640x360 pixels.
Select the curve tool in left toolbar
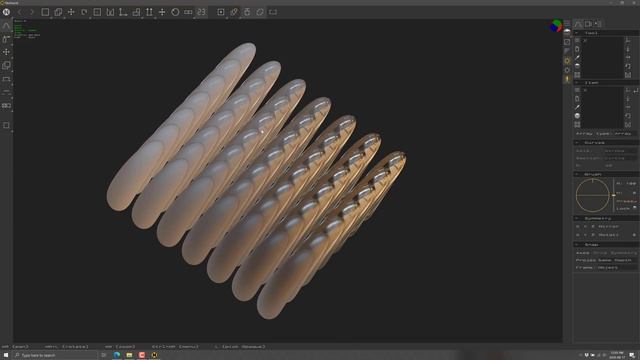coord(6,26)
